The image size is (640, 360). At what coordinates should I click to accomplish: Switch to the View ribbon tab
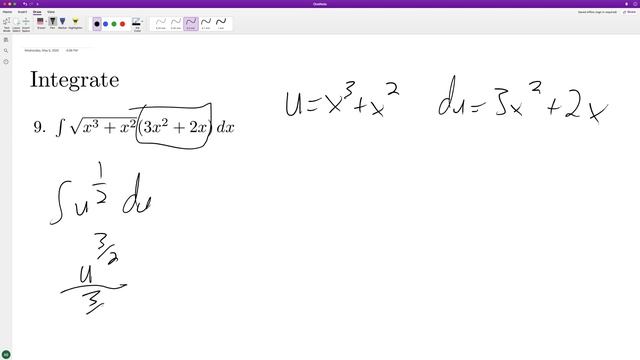pyautogui.click(x=51, y=12)
